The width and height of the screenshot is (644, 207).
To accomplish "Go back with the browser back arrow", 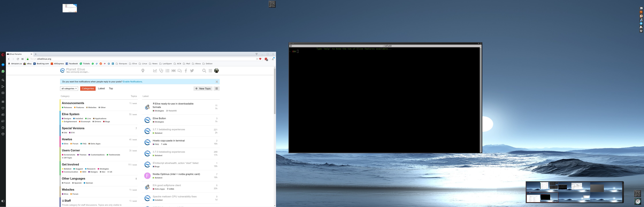I will coord(9,59).
